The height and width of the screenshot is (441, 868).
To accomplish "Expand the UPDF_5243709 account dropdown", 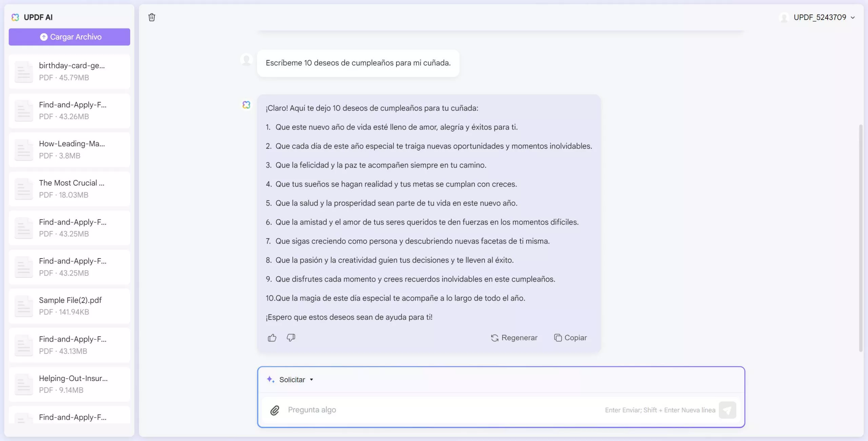I will click(x=852, y=17).
